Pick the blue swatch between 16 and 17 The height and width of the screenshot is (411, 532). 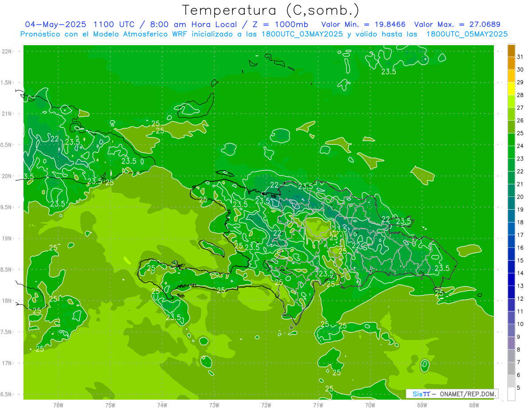[x=511, y=241]
